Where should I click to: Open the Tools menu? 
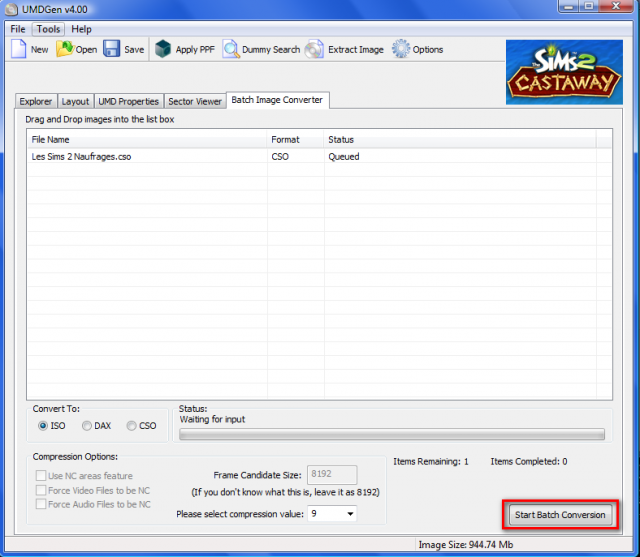click(x=48, y=29)
